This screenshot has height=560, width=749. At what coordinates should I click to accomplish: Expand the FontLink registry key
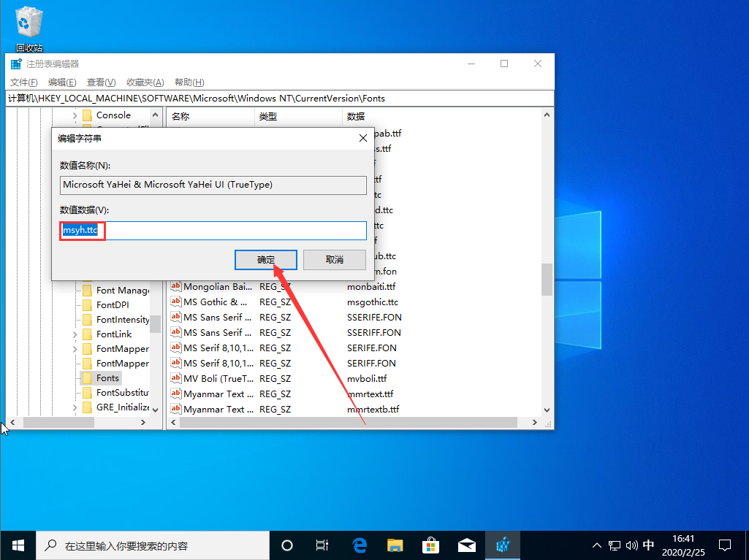tap(75, 334)
